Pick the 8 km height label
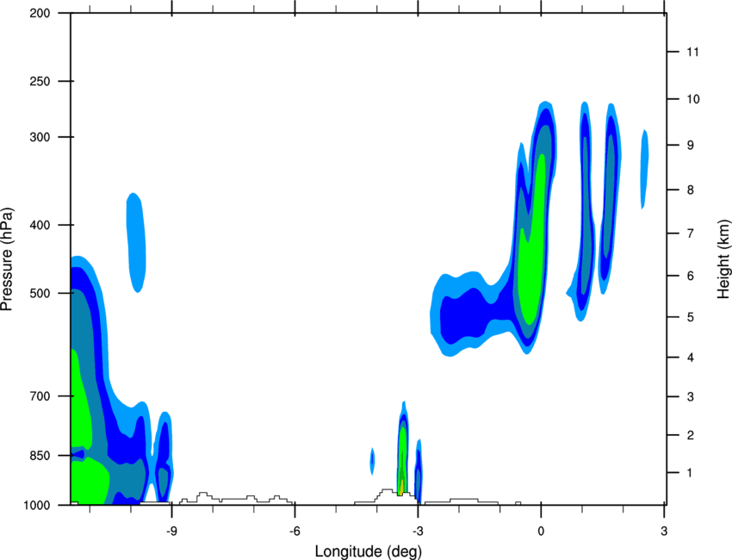The width and height of the screenshot is (732, 560). (690, 190)
